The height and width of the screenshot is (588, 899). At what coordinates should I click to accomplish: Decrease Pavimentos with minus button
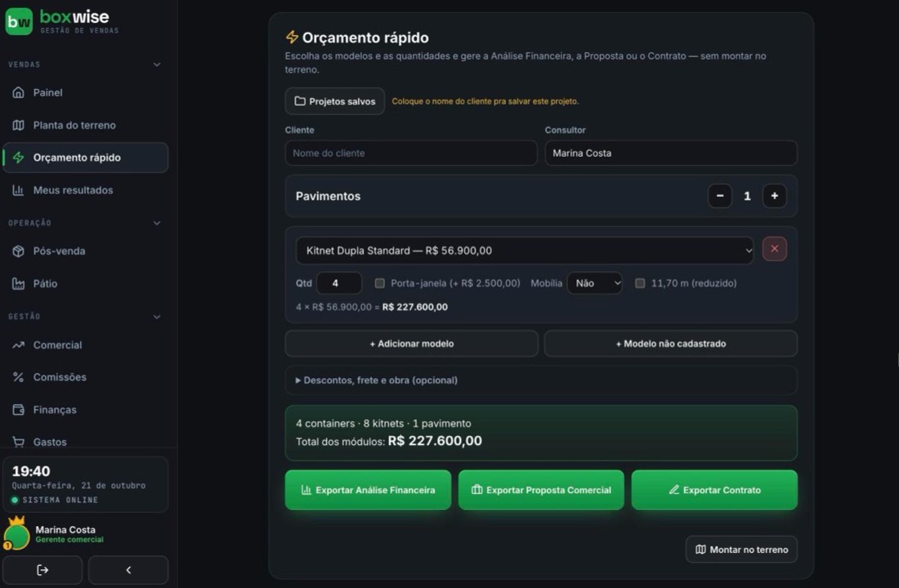(720, 196)
